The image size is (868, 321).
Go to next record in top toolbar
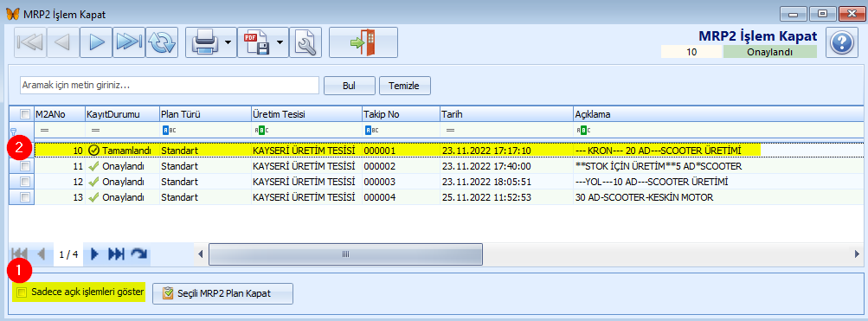(96, 42)
